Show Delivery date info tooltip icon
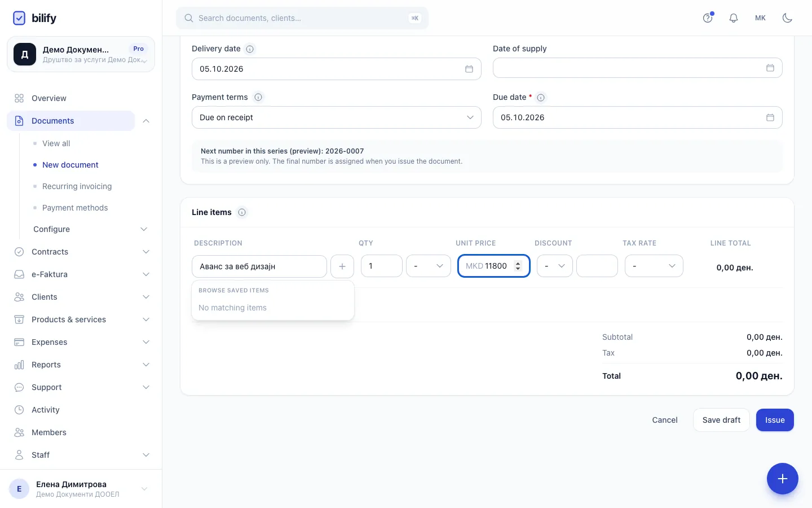This screenshot has width=812, height=508. [250, 49]
